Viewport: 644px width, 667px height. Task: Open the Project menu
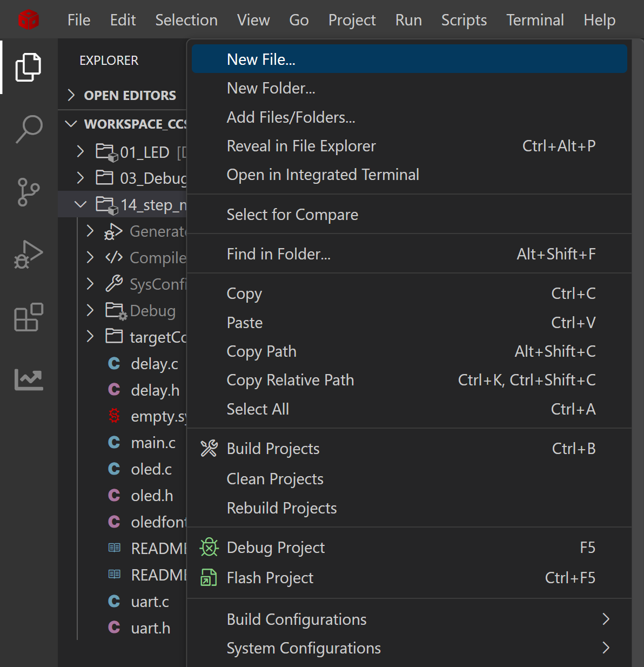pos(352,20)
